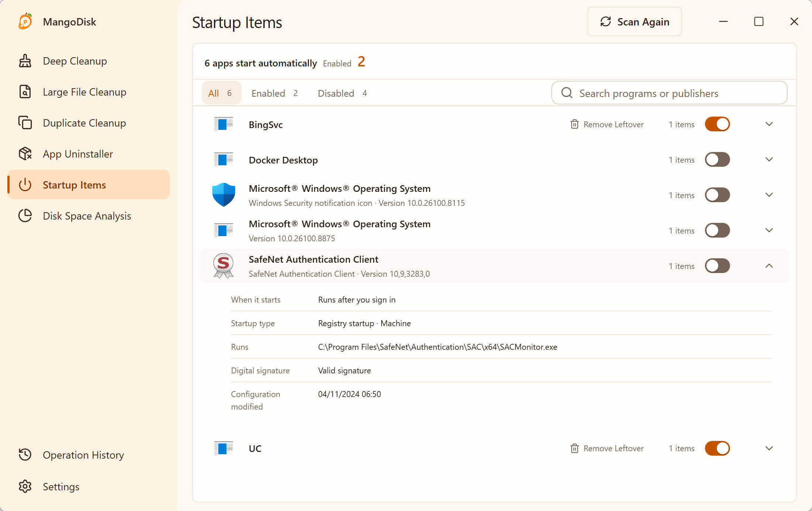
Task: Remove Leftover for UC
Action: coord(607,448)
